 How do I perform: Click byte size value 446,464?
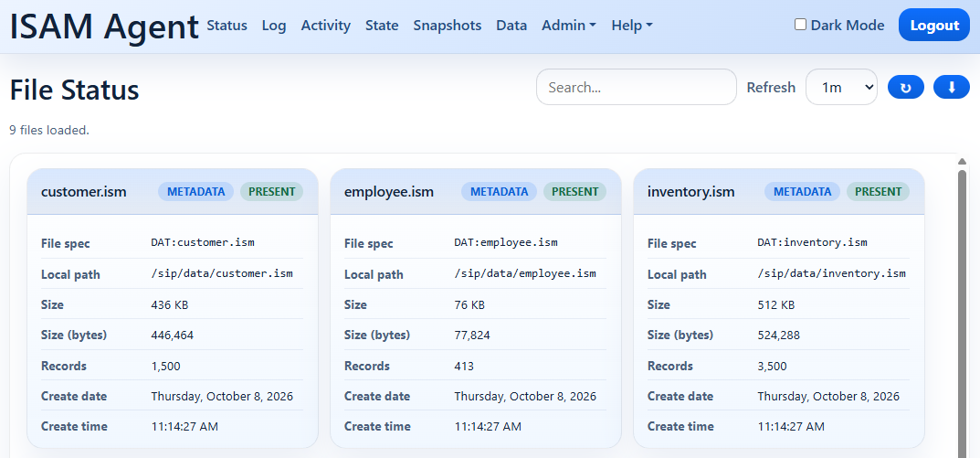173,336
